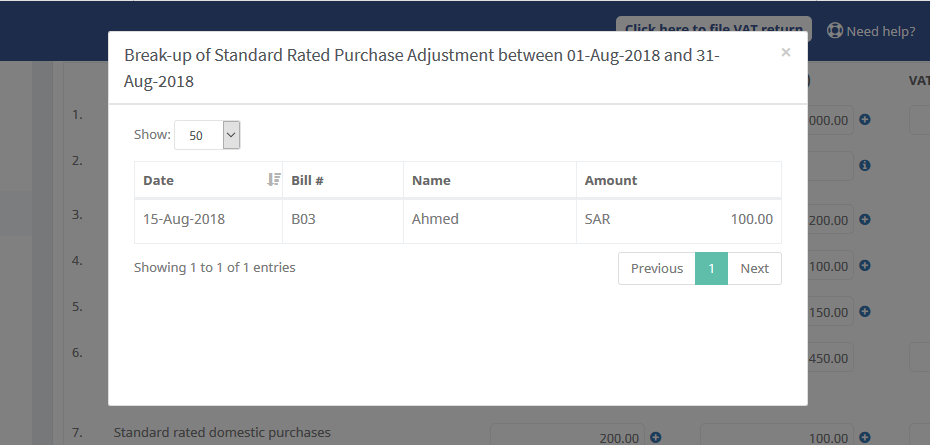Open the Show entries dropdown
Image resolution: width=930 pixels, height=445 pixels.
[207, 135]
